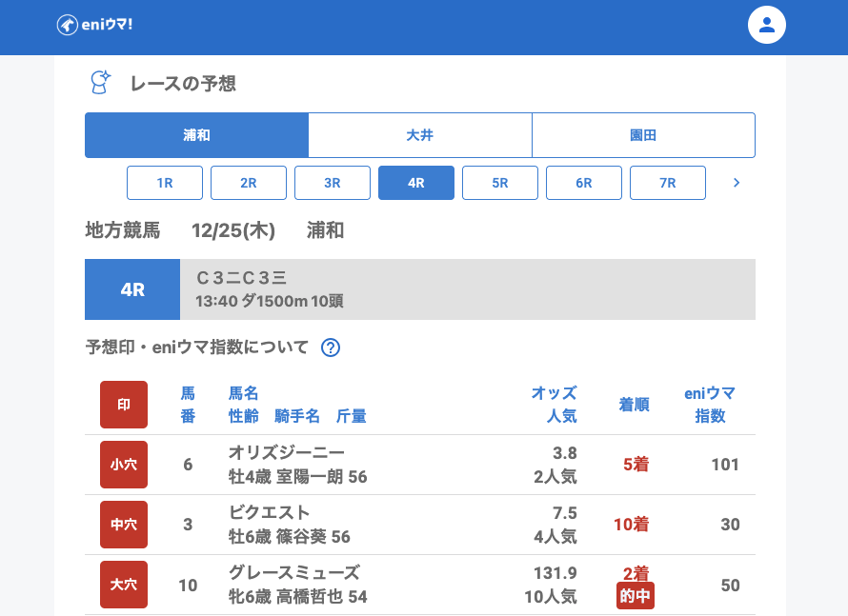Viewport: 848px width, 616px height.
Task: Click the race prediction mascot icon
Action: (100, 83)
